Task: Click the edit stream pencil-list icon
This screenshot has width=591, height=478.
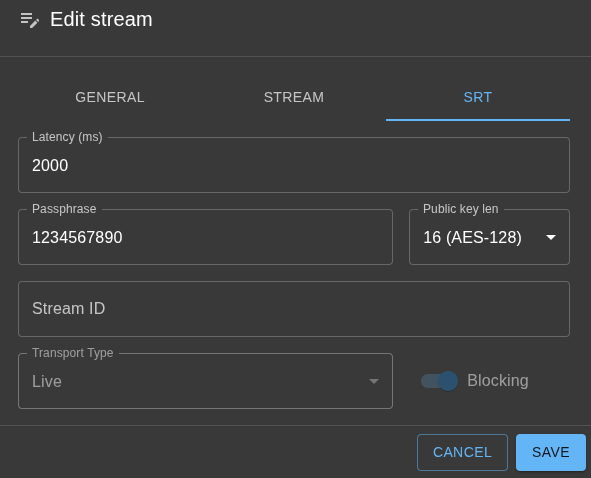Action: click(x=29, y=20)
